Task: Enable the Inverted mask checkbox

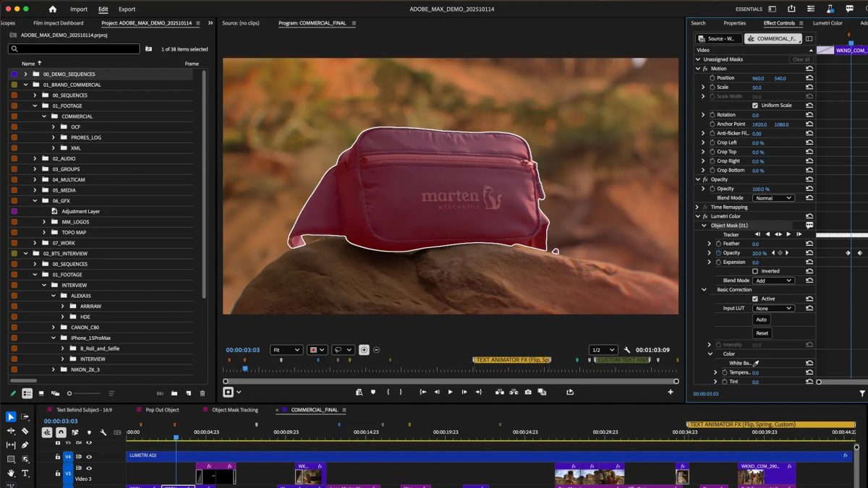Action: tap(755, 271)
